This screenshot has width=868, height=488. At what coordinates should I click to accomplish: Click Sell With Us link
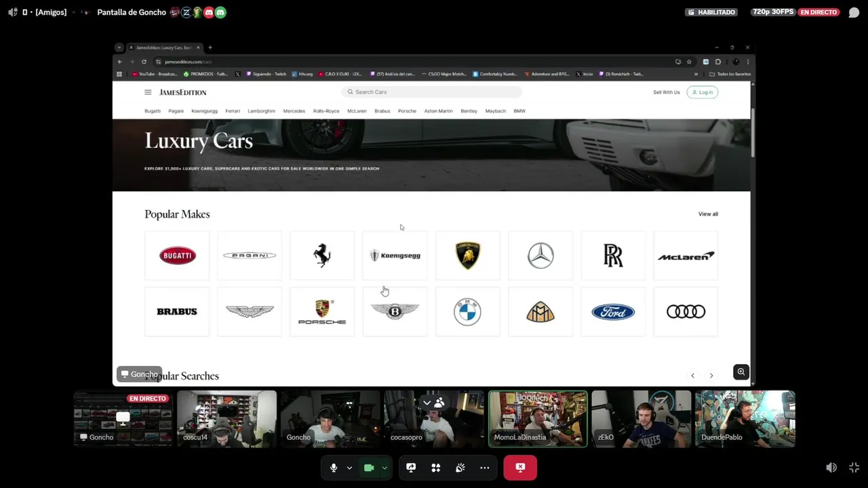667,92
